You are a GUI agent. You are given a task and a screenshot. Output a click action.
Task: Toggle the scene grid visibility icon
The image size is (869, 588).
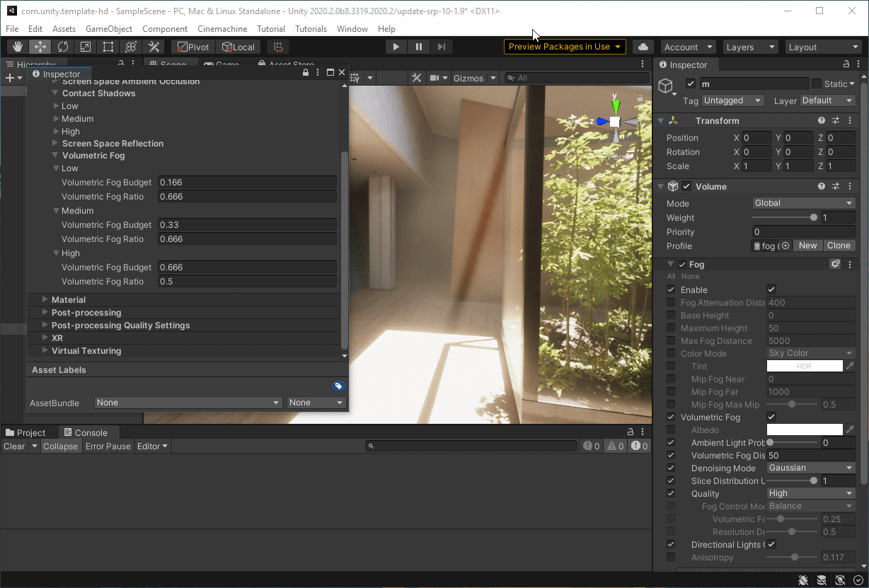click(x=355, y=78)
